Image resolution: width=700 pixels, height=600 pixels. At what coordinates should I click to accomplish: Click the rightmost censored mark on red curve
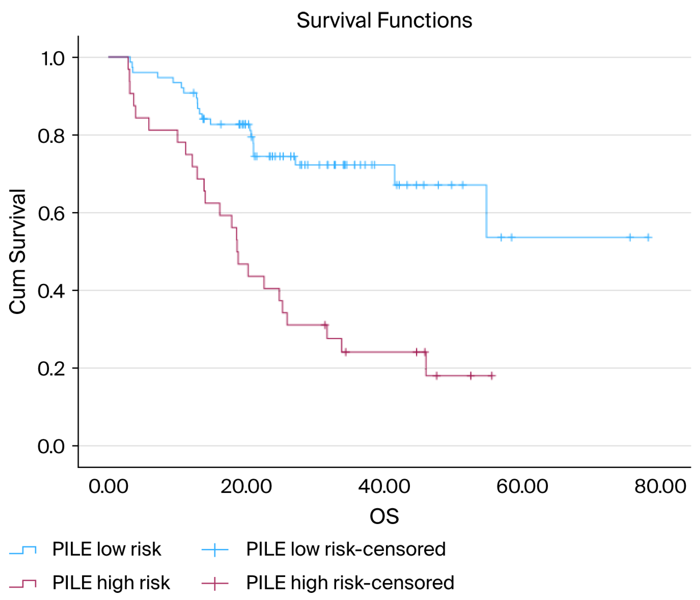[x=492, y=376]
